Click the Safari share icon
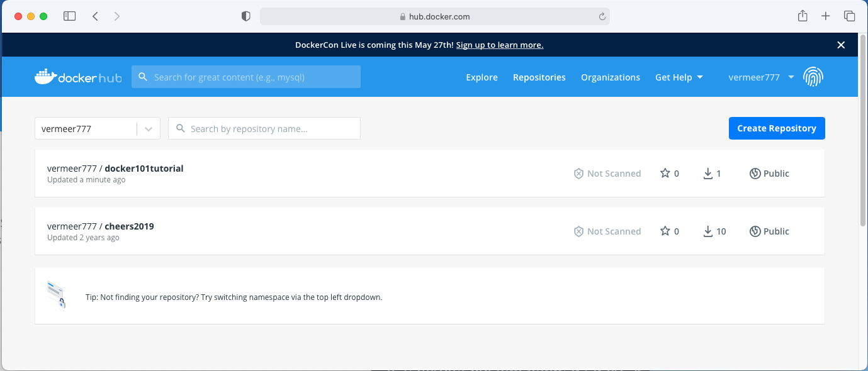 [803, 16]
